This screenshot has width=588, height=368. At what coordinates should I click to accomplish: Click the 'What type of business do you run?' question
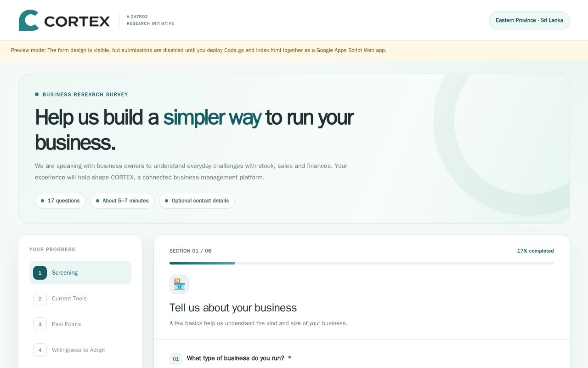tap(236, 358)
